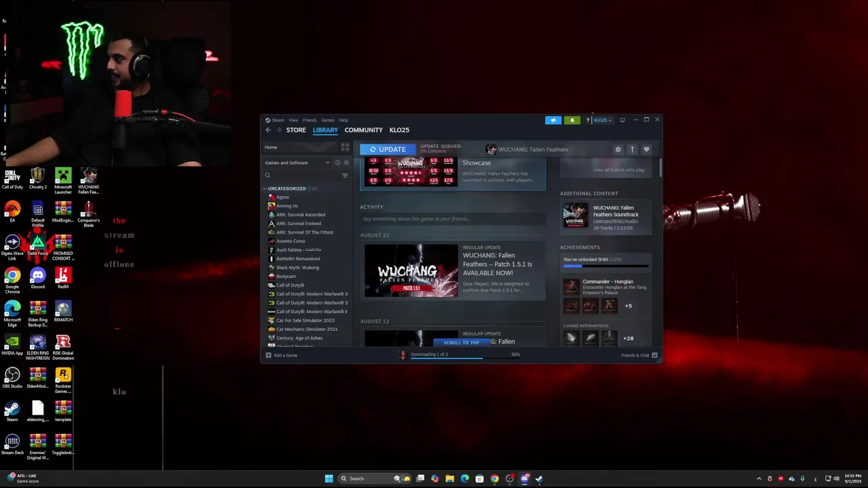The height and width of the screenshot is (488, 868).
Task: Open NVIDIA App desktop shortcut
Action: 12,345
